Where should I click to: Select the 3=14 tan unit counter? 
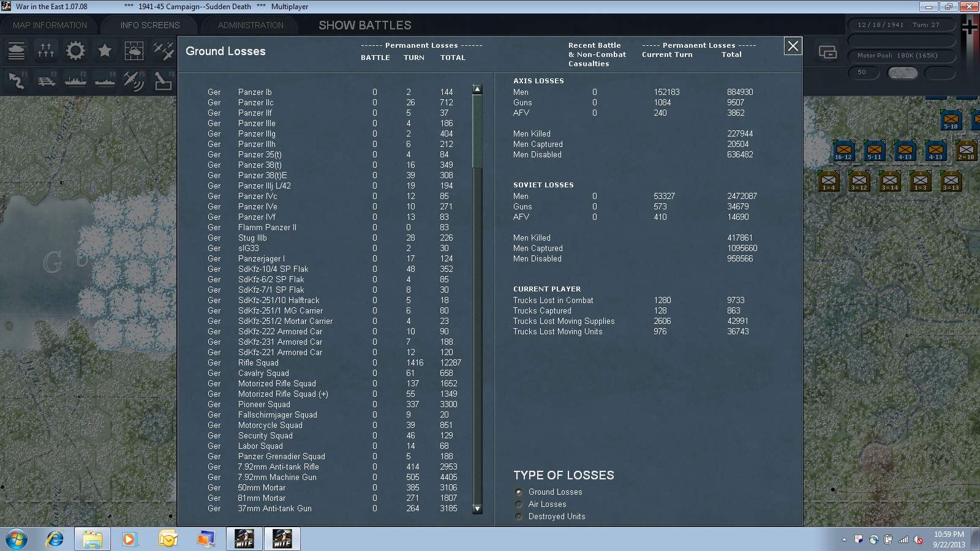(889, 181)
